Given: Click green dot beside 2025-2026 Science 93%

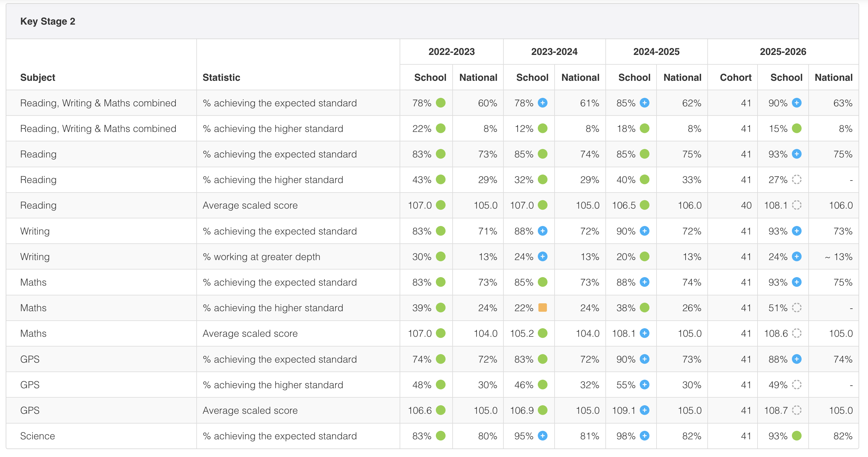Looking at the screenshot, I should [797, 436].
